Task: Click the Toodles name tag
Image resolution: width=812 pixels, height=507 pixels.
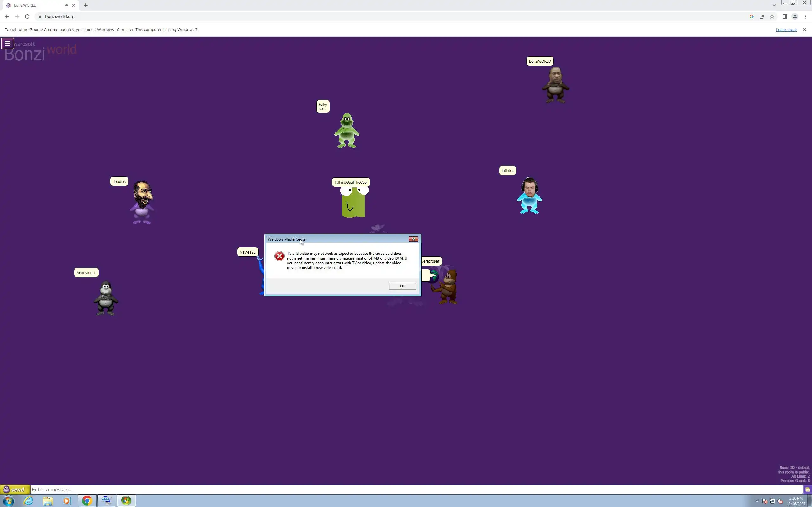Action: coord(119,181)
